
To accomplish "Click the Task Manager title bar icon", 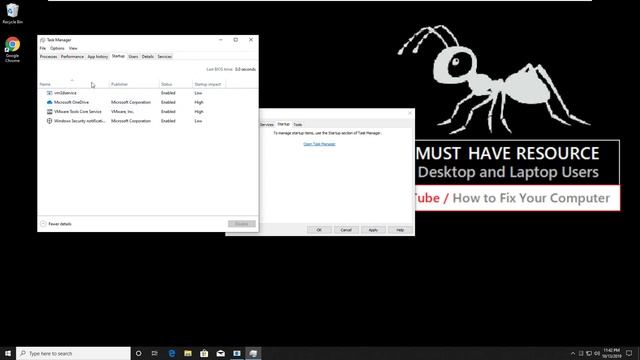I will [x=42, y=40].
